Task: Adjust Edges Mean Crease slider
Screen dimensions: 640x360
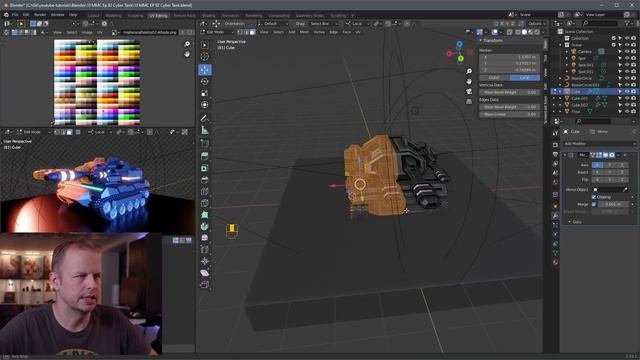Action: pyautogui.click(x=509, y=115)
